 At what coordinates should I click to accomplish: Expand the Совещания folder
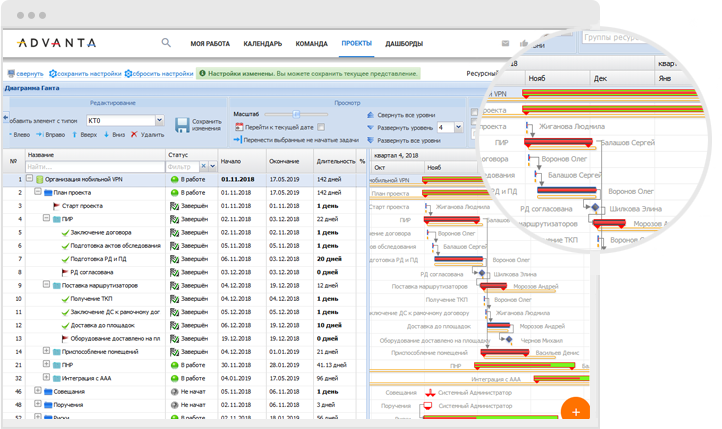coord(38,391)
